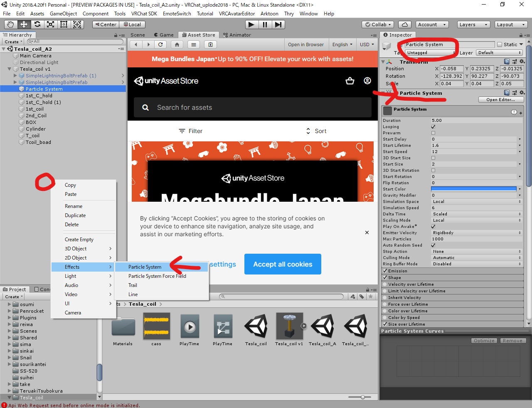Open the Tag dropdown Untagged
The width and height of the screenshot is (532, 408).
point(430,53)
